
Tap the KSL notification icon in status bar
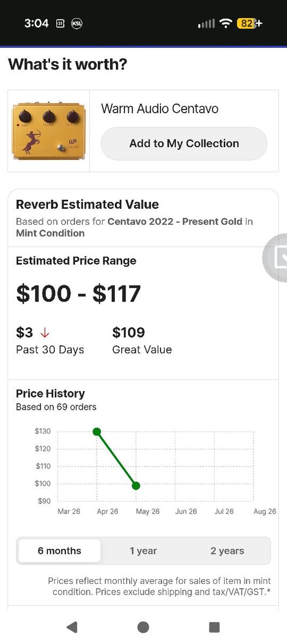coord(77,24)
